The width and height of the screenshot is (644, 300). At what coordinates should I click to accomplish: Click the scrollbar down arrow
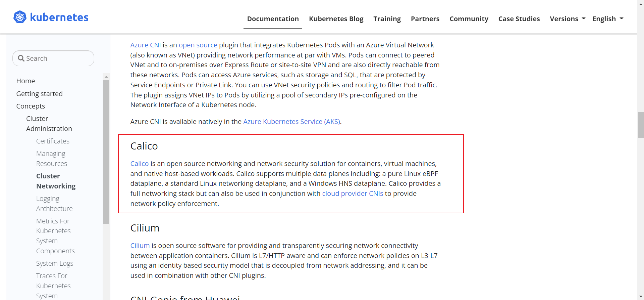click(640, 296)
